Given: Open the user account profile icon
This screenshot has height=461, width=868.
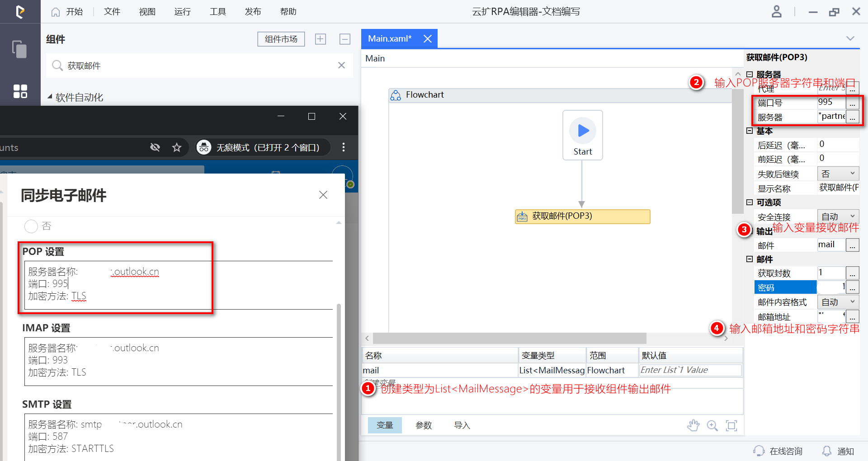Looking at the screenshot, I should point(776,11).
